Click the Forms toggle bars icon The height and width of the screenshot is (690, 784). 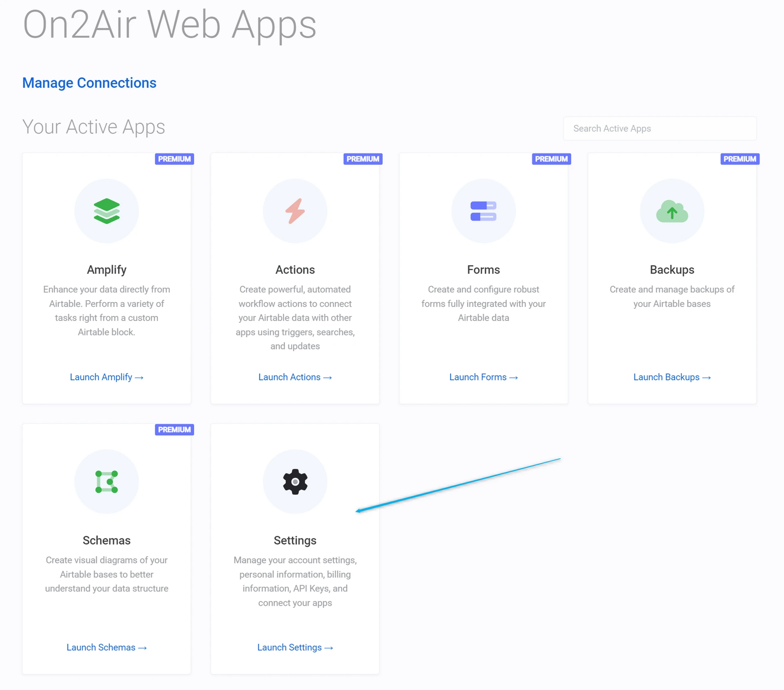click(x=483, y=211)
